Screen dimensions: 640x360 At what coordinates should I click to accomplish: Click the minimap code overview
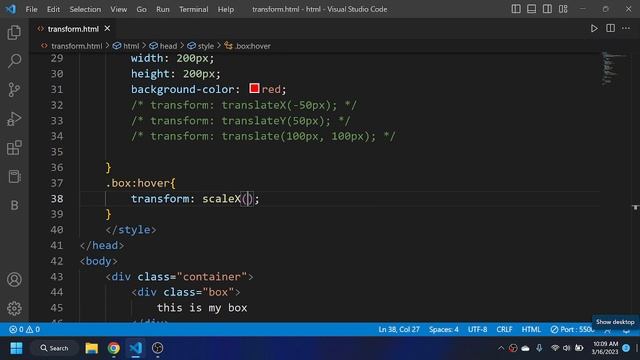613,69
